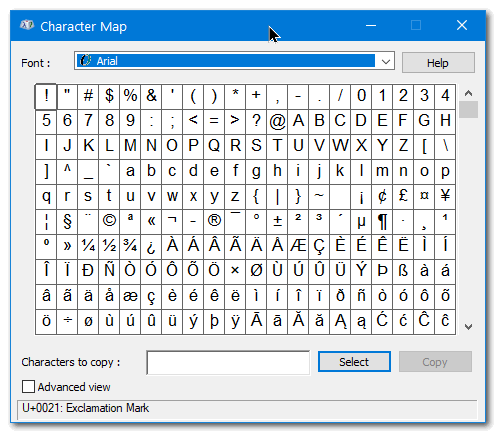This screenshot has height=434, width=497.
Task: Pick the registered trademark ® character
Action: (214, 221)
